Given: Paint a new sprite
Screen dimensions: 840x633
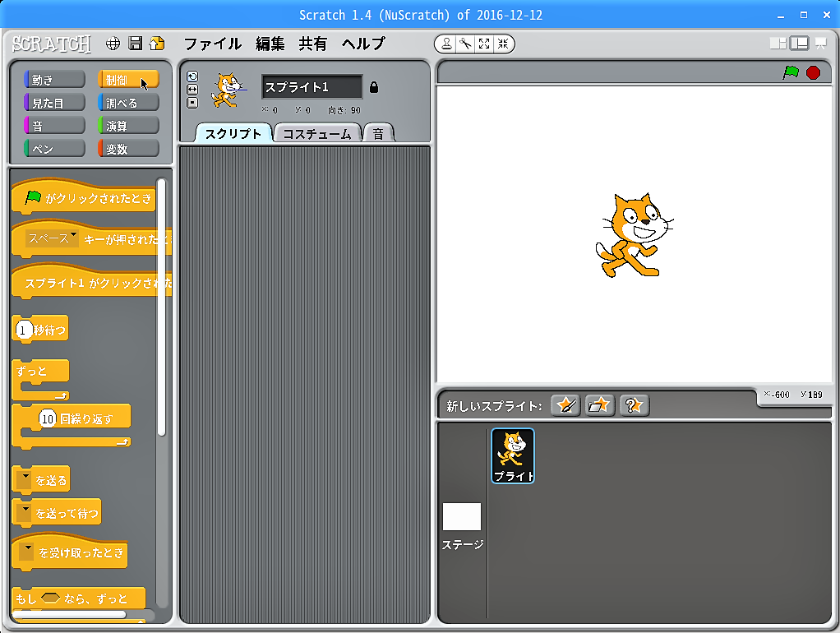Looking at the screenshot, I should tap(565, 405).
